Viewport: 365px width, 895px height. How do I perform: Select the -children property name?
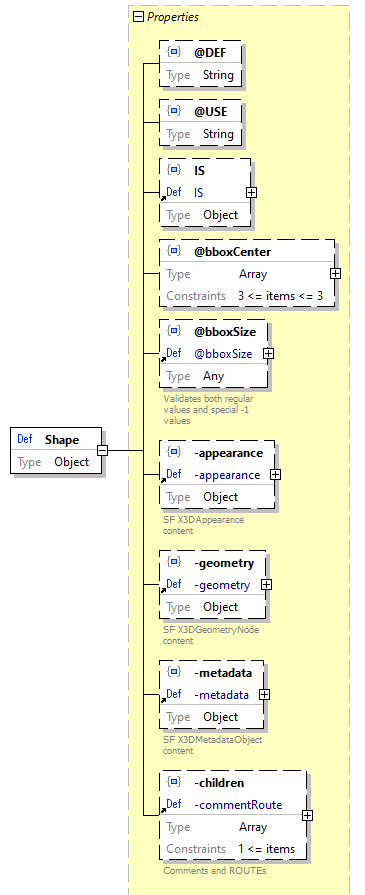pyautogui.click(x=219, y=783)
